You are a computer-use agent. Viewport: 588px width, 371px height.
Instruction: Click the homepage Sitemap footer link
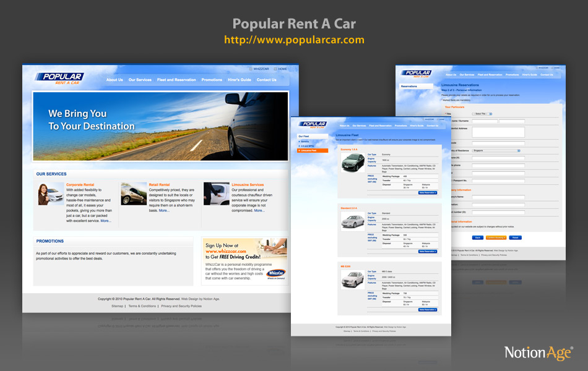(117, 306)
